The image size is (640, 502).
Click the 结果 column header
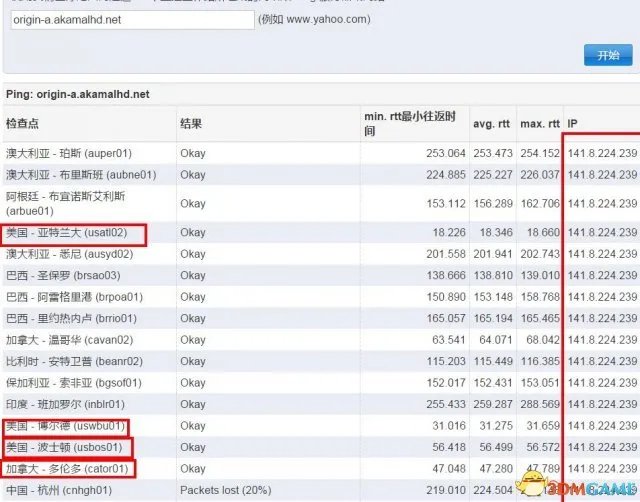pos(191,124)
